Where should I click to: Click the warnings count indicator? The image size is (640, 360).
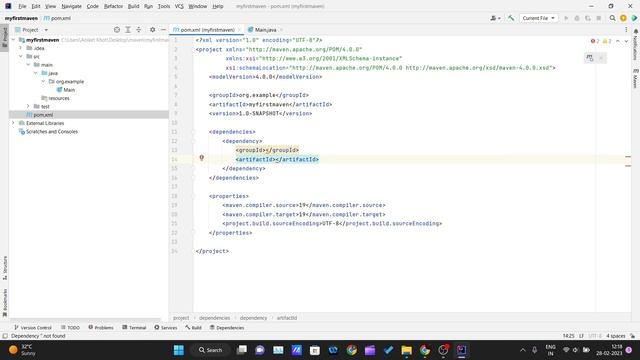coord(607,41)
